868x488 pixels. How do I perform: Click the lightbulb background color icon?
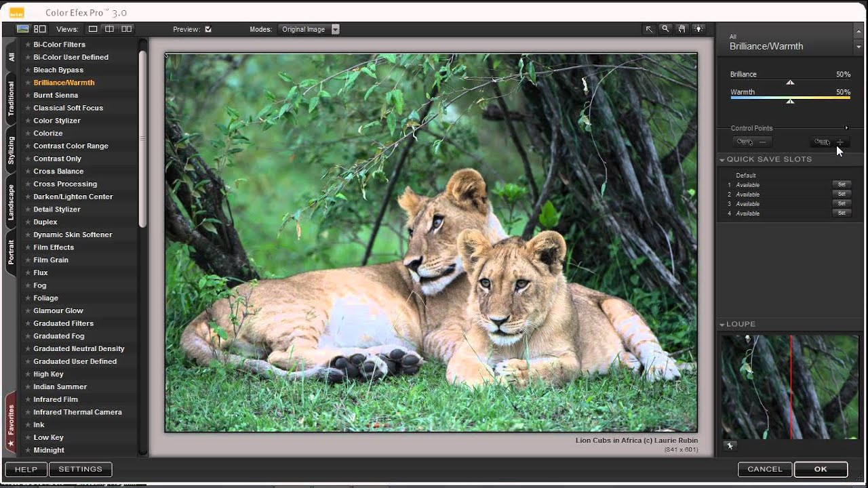[698, 29]
